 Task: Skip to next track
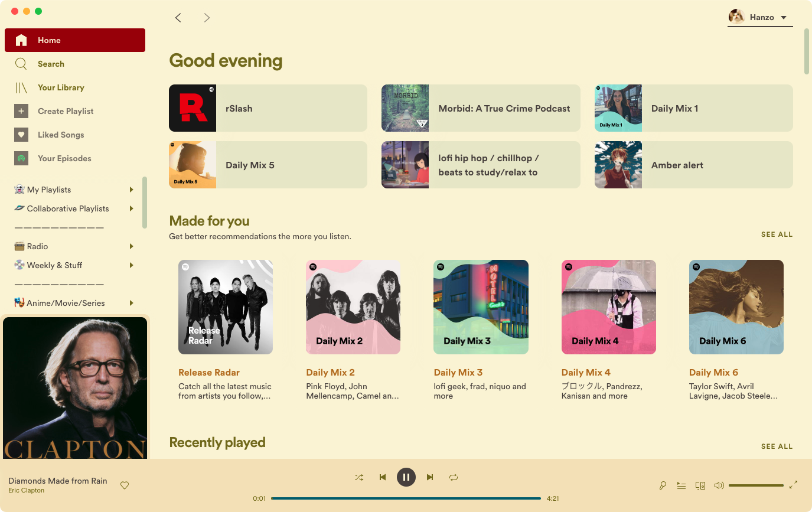click(430, 477)
